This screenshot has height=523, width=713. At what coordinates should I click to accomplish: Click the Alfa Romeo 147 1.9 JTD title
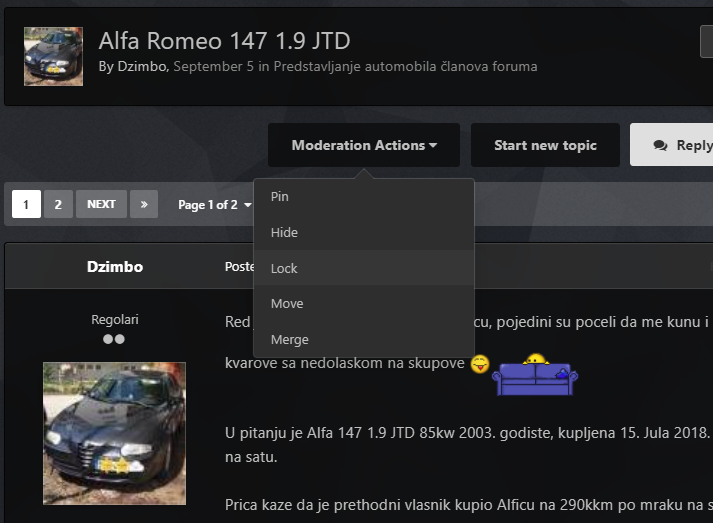click(x=225, y=41)
